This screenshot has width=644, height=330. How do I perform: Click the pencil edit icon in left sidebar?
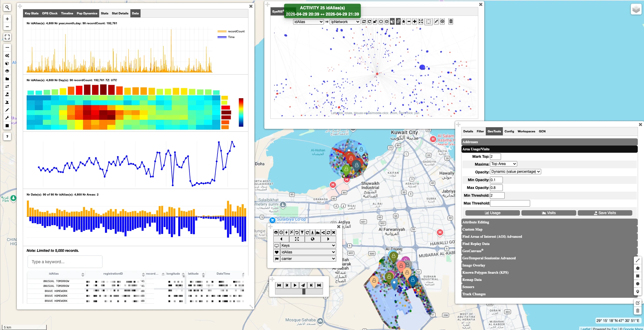click(x=7, y=110)
